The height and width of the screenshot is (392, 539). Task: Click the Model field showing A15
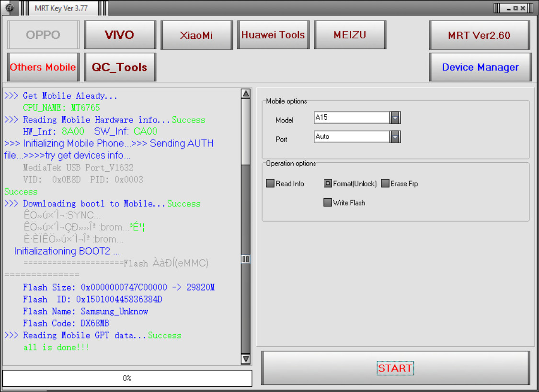click(352, 118)
